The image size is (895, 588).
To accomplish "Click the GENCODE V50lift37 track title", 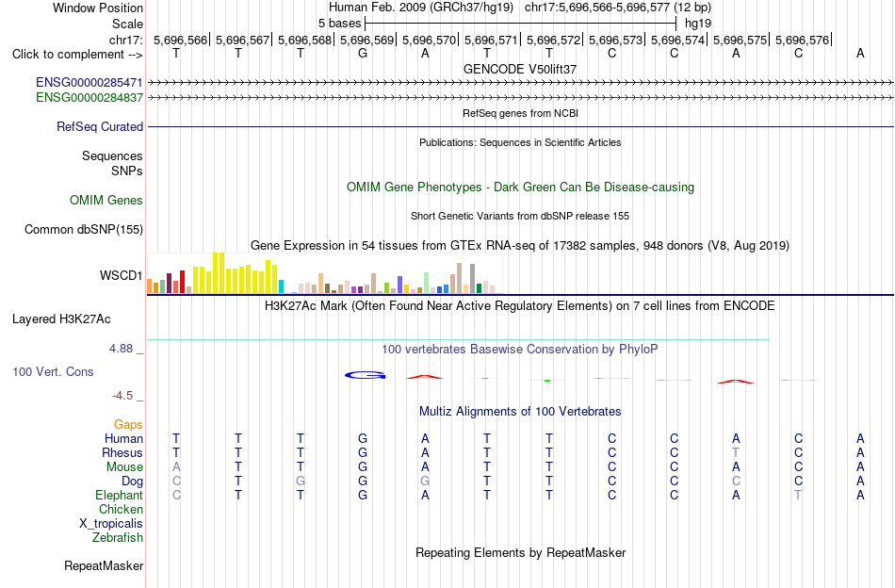I will (520, 69).
